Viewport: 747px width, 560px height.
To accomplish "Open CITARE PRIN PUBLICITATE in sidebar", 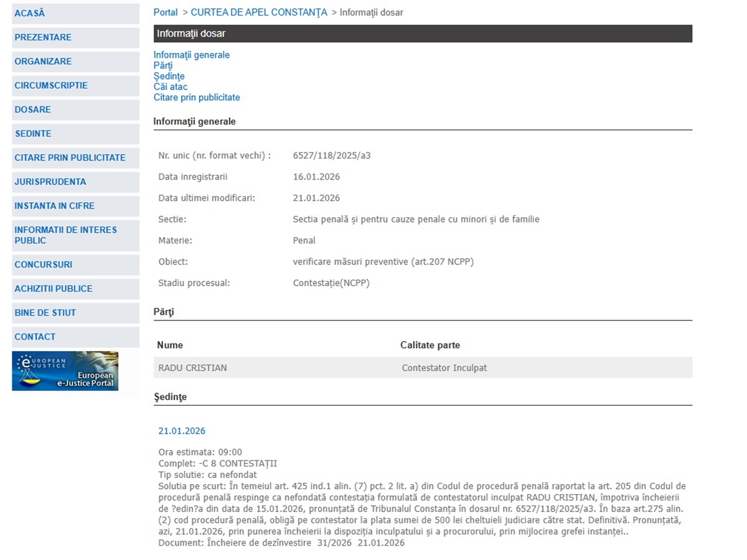I will (x=75, y=158).
